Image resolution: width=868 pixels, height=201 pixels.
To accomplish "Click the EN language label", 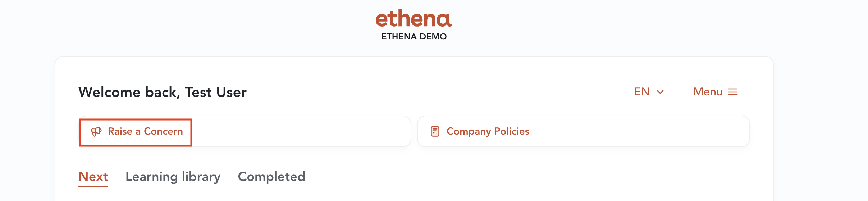I will [642, 92].
